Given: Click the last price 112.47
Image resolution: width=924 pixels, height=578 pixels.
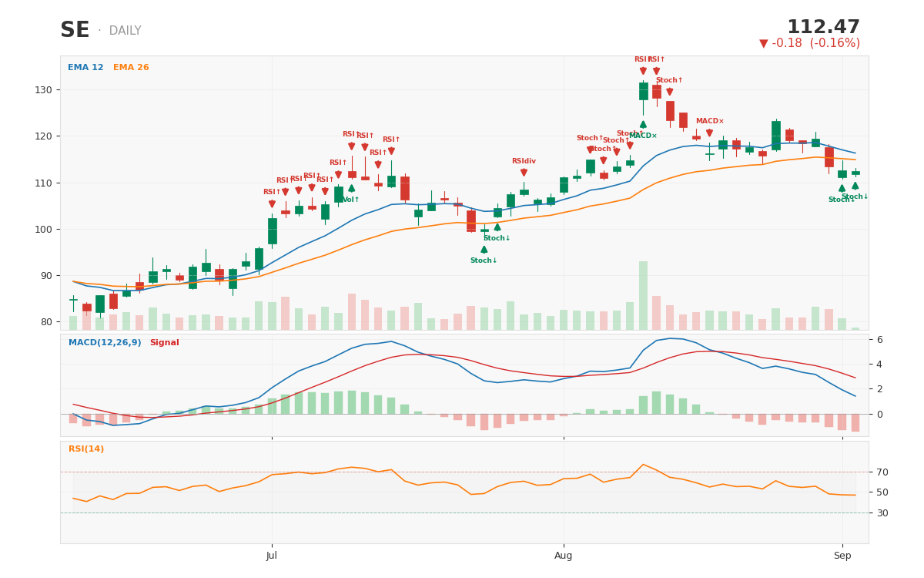Looking at the screenshot, I should click(823, 28).
